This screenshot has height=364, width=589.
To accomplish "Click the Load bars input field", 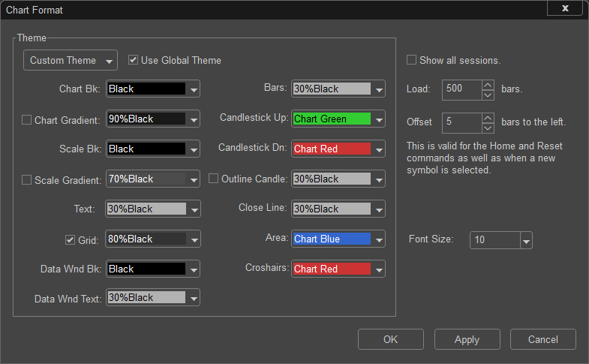I will point(462,90).
